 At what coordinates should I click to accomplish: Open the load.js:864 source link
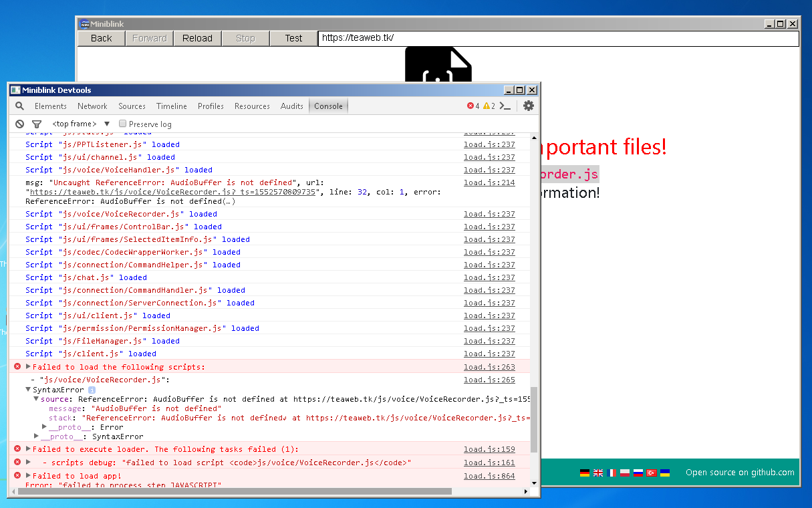[x=489, y=475]
